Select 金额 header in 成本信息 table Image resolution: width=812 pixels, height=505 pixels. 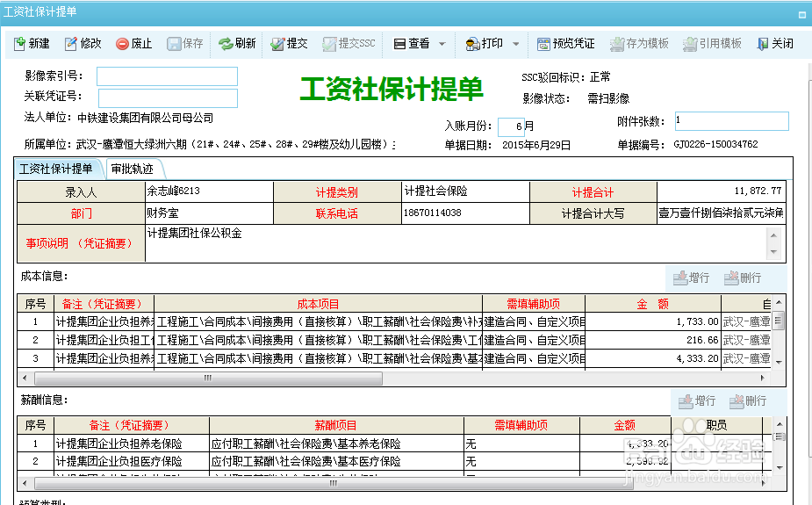[652, 304]
